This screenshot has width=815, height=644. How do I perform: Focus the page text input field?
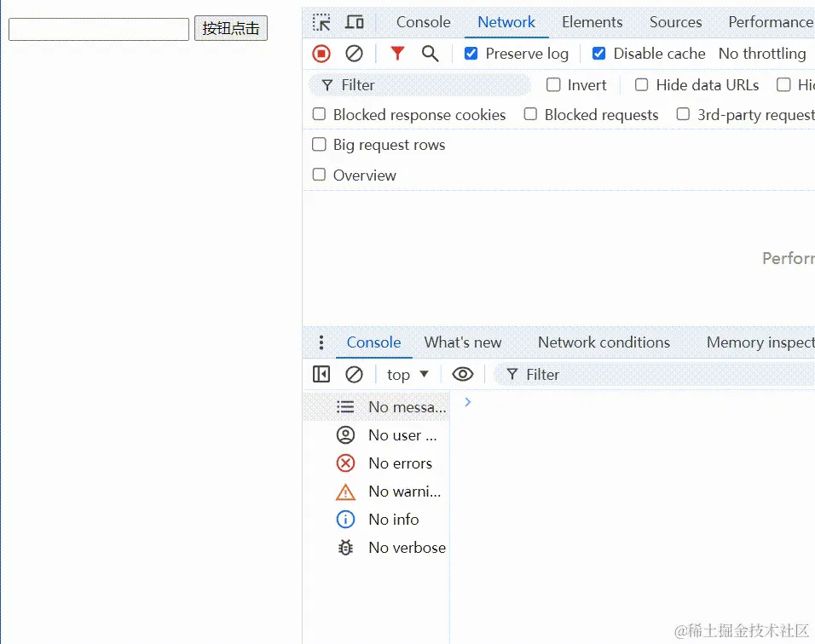[x=99, y=29]
